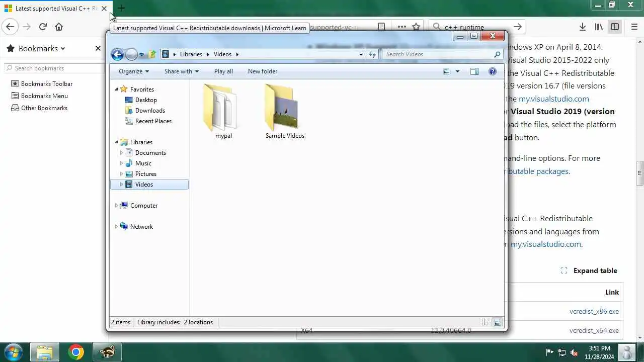Image resolution: width=644 pixels, height=362 pixels.
Task: Click New folder in Explorer toolbar
Action: (263, 71)
